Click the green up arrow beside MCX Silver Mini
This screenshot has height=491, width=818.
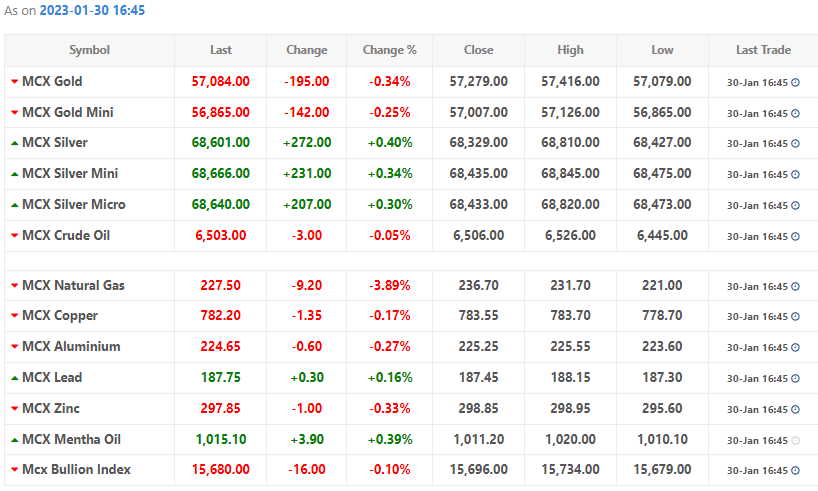[x=15, y=174]
